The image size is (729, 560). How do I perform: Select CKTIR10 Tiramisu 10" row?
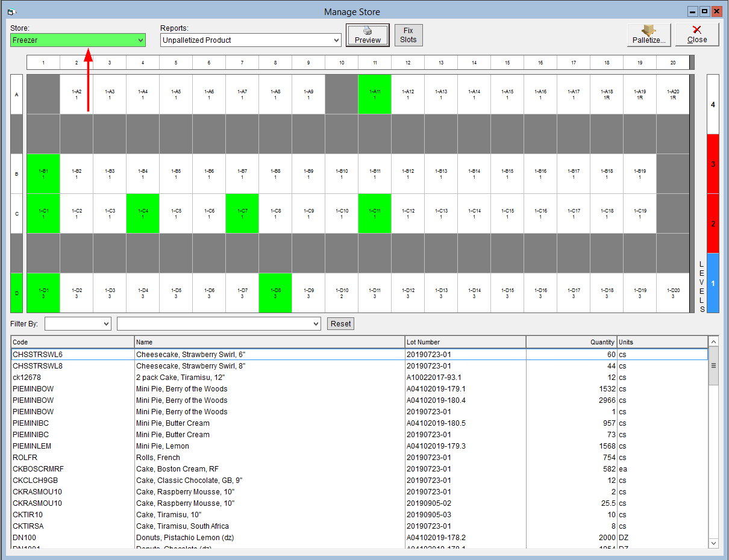point(360,515)
